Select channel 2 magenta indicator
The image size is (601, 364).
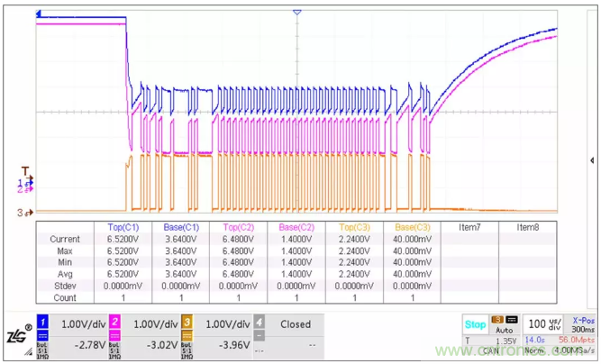(115, 324)
